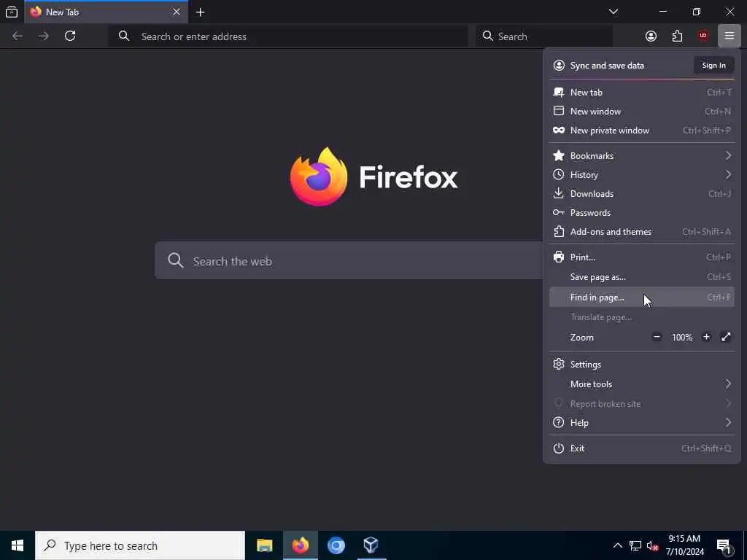Open File Explorer from taskbar
The width and height of the screenshot is (747, 560).
[264, 545]
